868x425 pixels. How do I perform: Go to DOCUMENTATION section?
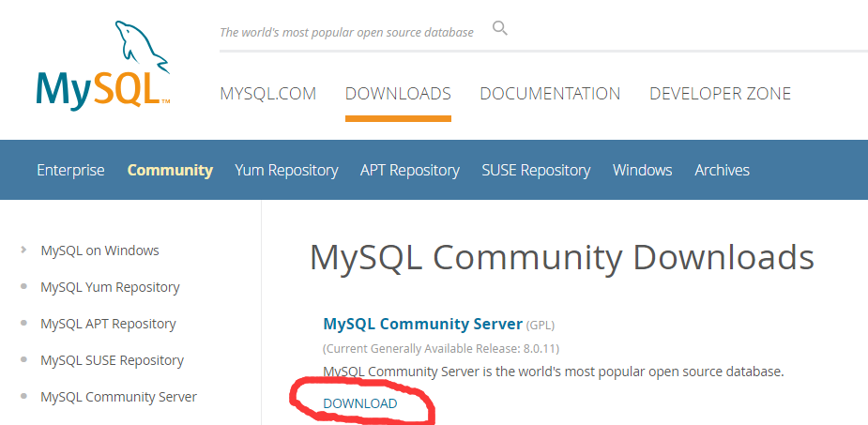550,94
